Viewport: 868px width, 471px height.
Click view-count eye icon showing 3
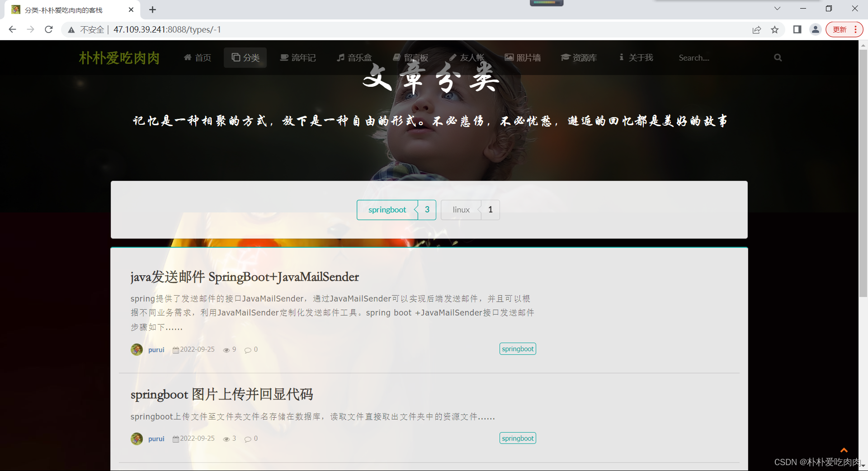(x=226, y=439)
